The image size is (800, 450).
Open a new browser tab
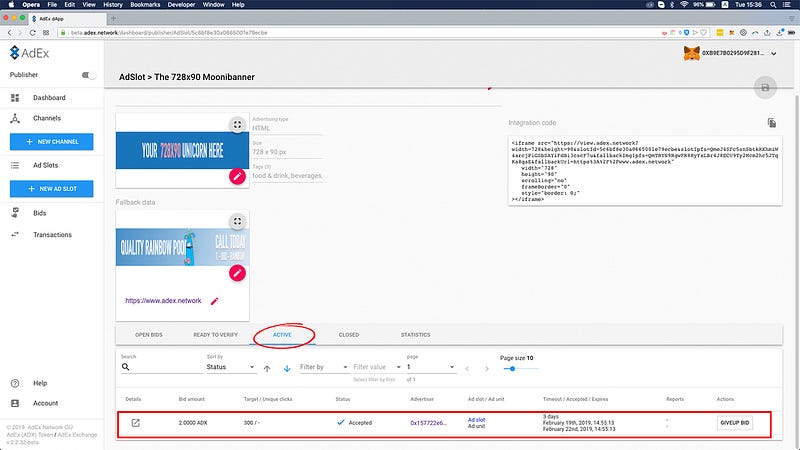pos(113,18)
